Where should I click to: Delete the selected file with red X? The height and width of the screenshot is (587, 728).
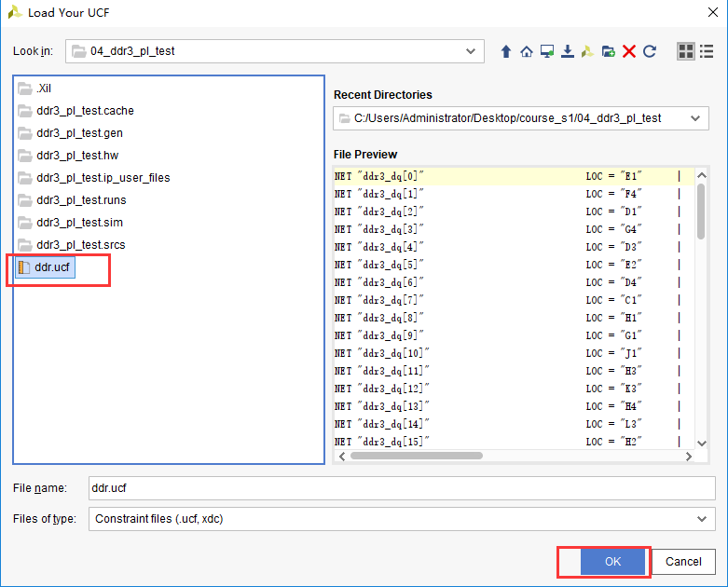click(x=629, y=51)
